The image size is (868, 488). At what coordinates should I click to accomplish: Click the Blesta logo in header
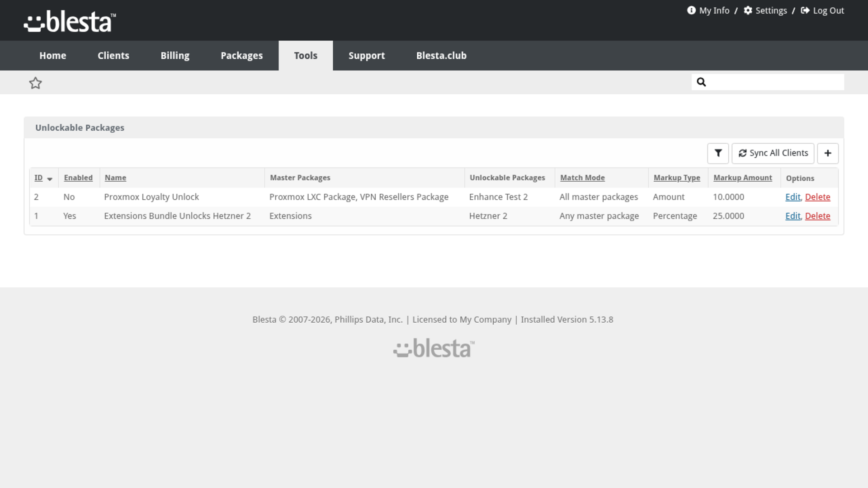pyautogui.click(x=70, y=22)
